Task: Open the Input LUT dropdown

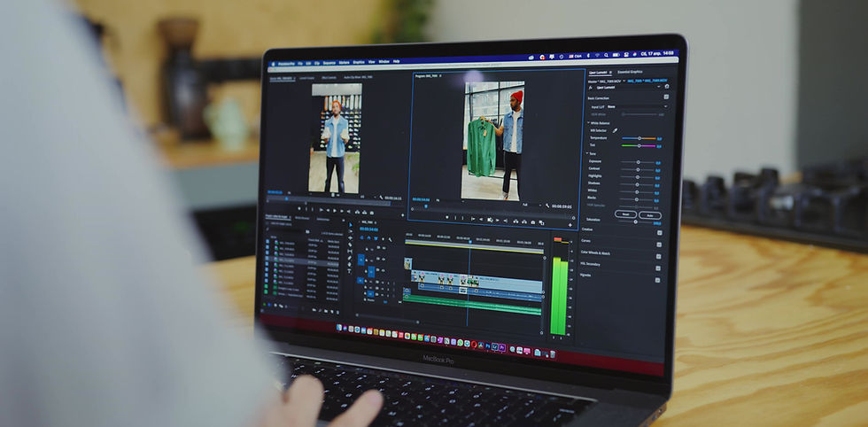Action: pyautogui.click(x=637, y=107)
